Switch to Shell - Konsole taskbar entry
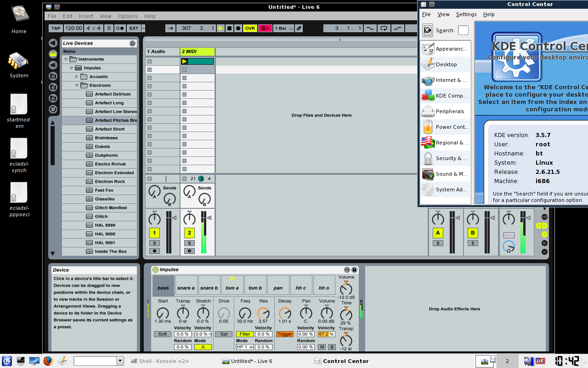Viewport: 588px width, 368px height. pos(159,361)
